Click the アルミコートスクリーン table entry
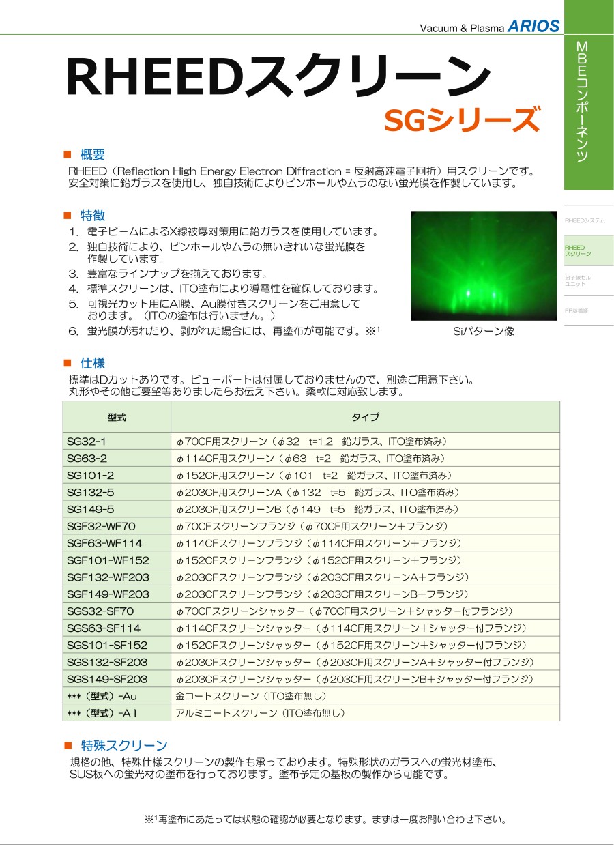The height and width of the screenshot is (868, 614). [x=261, y=713]
